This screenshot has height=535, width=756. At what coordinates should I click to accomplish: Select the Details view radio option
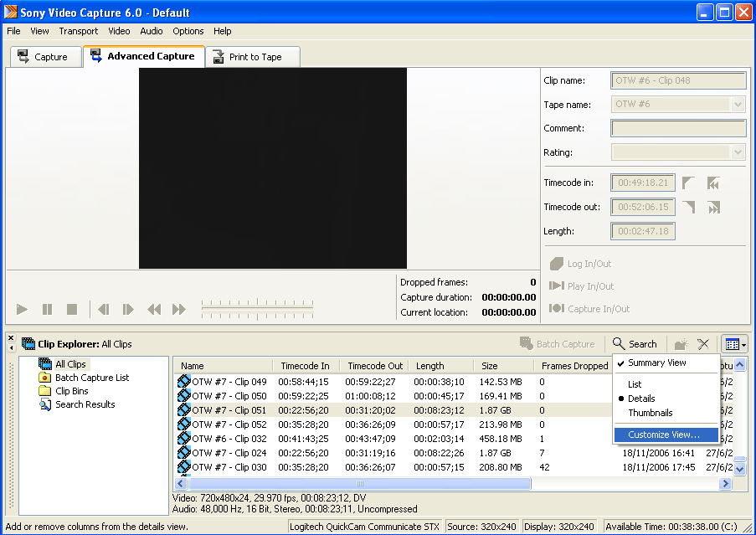click(x=641, y=399)
